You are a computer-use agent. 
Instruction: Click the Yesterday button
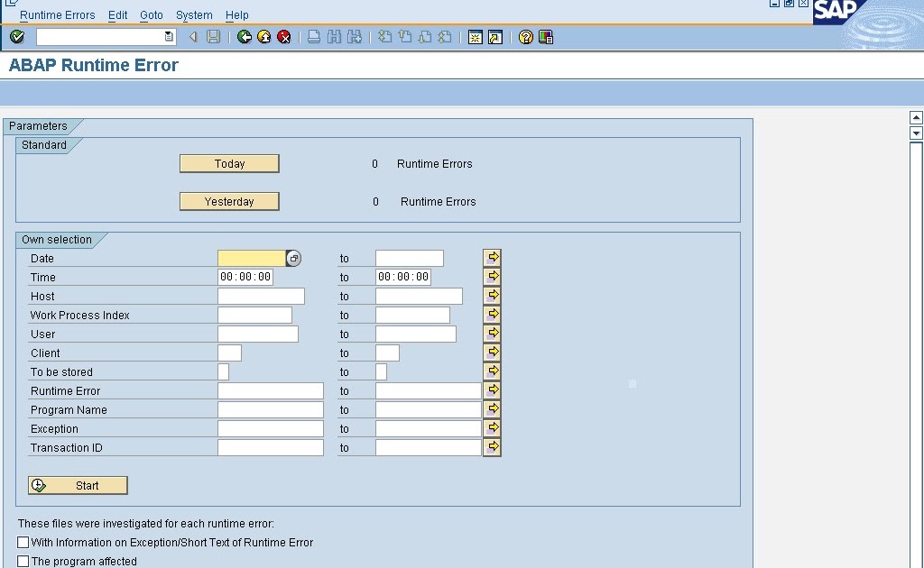(x=229, y=201)
